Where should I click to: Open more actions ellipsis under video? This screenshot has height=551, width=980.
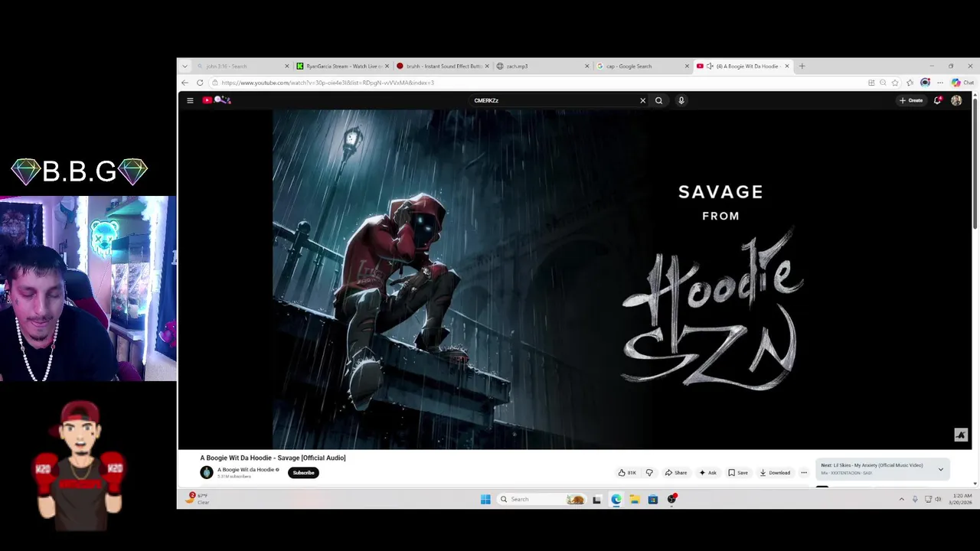coord(803,473)
